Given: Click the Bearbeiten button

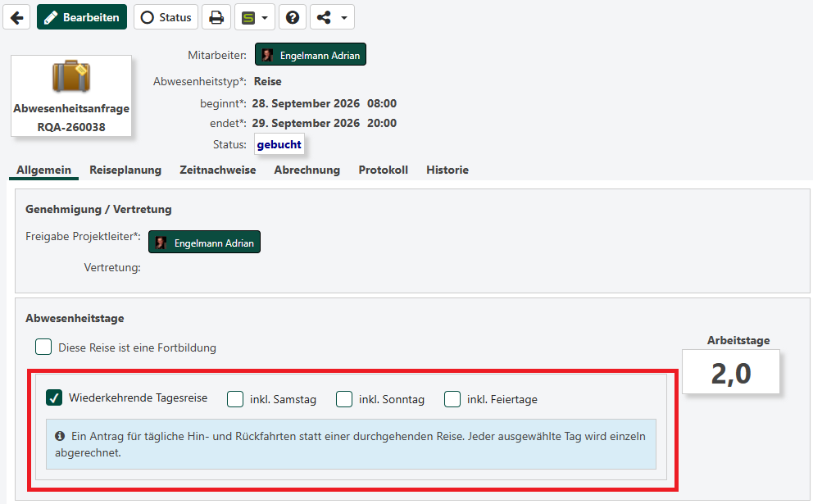Looking at the screenshot, I should coord(82,17).
